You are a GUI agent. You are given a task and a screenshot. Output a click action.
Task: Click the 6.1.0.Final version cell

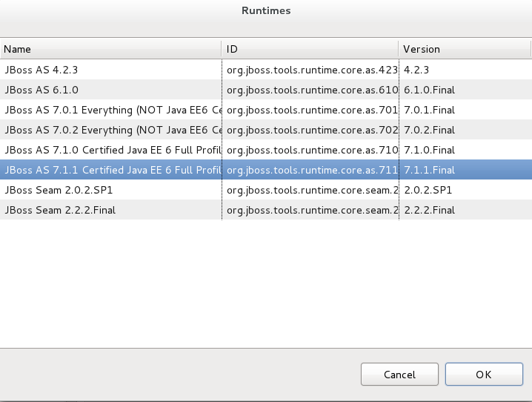pos(429,90)
